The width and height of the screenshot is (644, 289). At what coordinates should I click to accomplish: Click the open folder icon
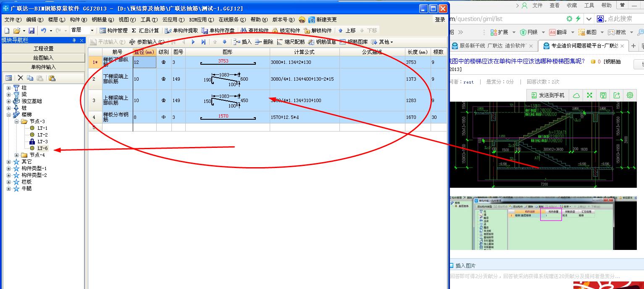17,31
